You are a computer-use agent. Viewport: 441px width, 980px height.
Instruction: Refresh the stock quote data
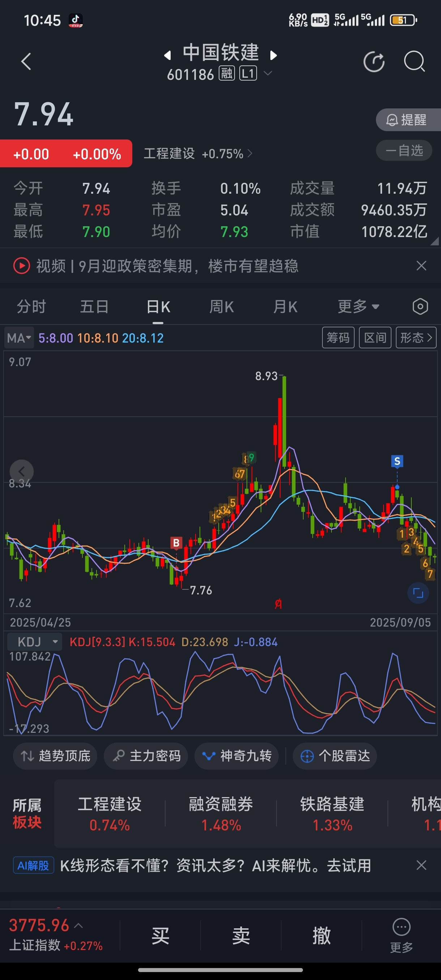(x=374, y=62)
